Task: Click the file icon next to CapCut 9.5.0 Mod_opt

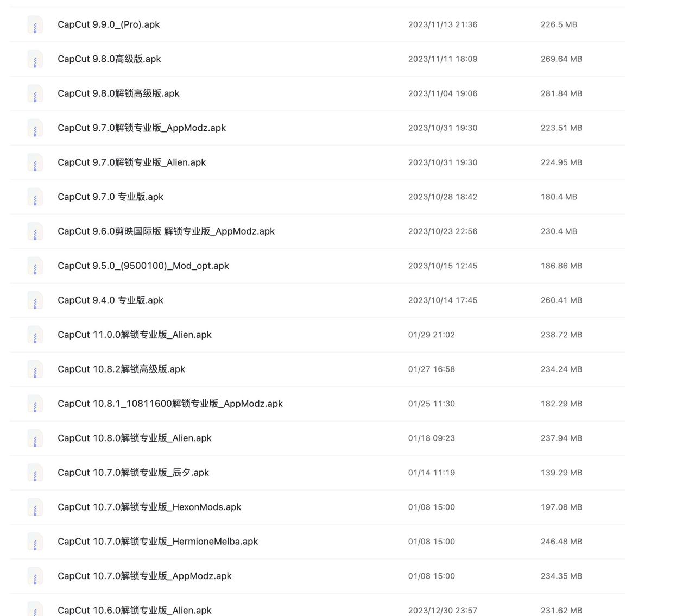Action: (x=35, y=266)
